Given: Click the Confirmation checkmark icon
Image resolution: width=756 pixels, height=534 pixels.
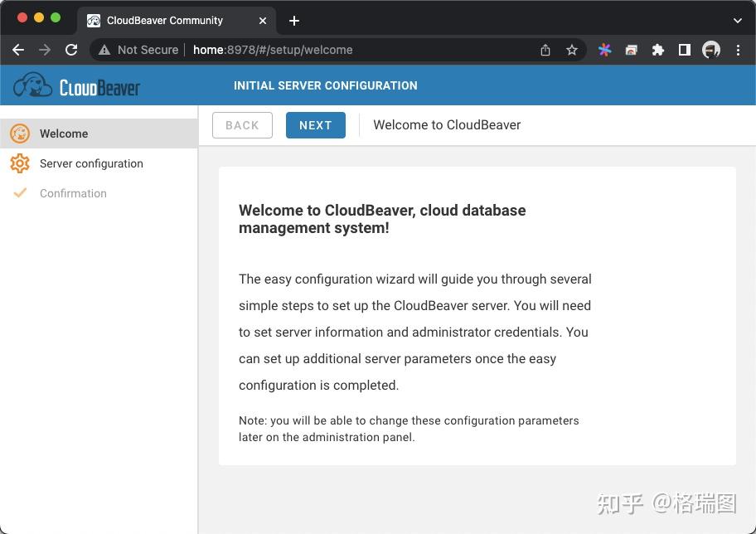Looking at the screenshot, I should click(20, 193).
